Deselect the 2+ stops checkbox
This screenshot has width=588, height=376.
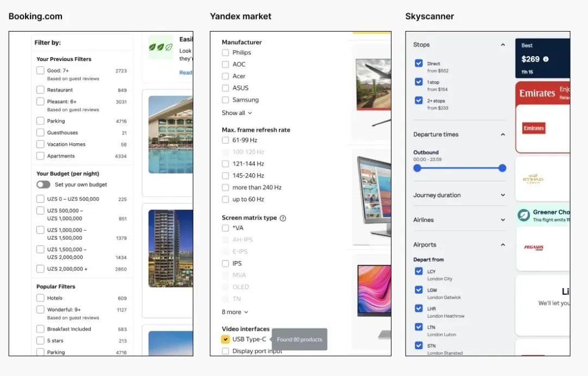[419, 100]
